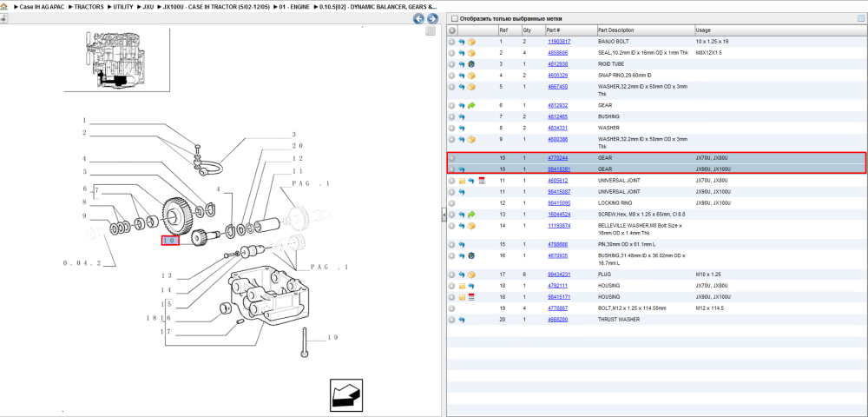Toggle select circle on PLUG row
This screenshot has width=868, height=417.
click(x=452, y=275)
